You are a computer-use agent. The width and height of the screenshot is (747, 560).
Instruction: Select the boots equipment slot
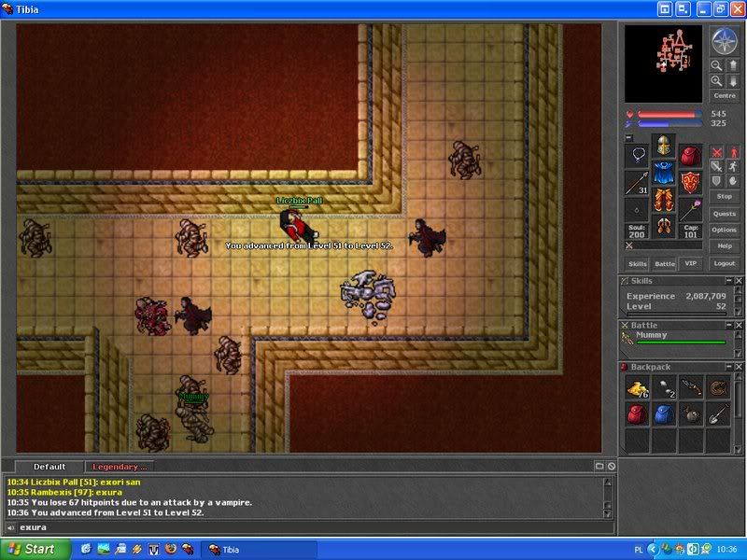coord(664,226)
